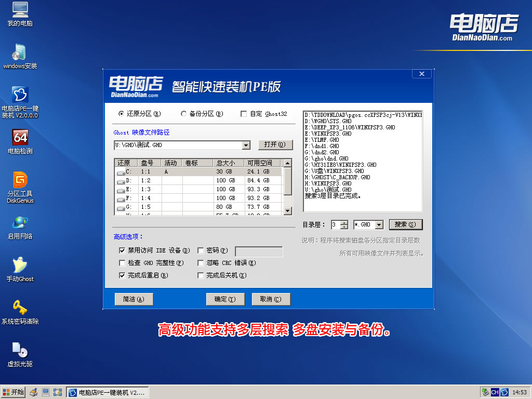
Task: Check 完成后关机(X) checkbox
Action: (x=201, y=275)
